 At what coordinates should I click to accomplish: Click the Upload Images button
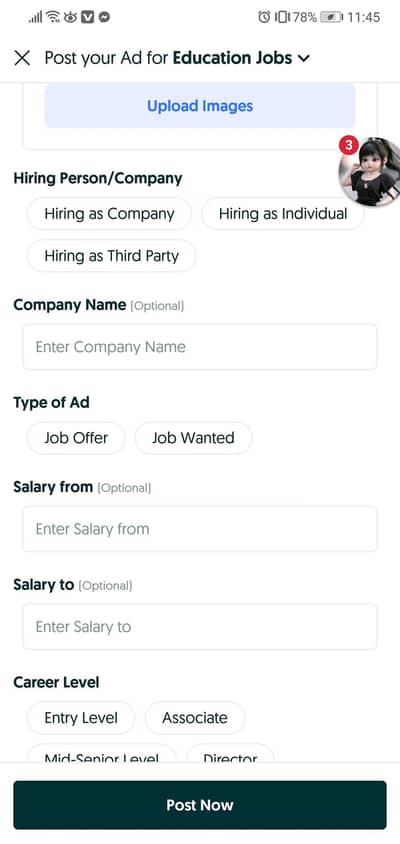pyautogui.click(x=200, y=106)
